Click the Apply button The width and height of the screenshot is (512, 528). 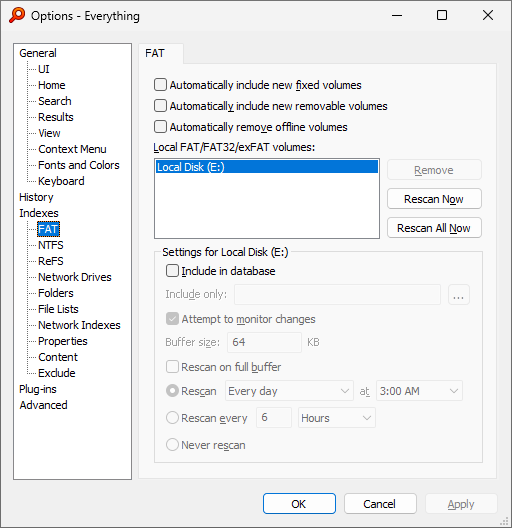[x=461, y=504]
